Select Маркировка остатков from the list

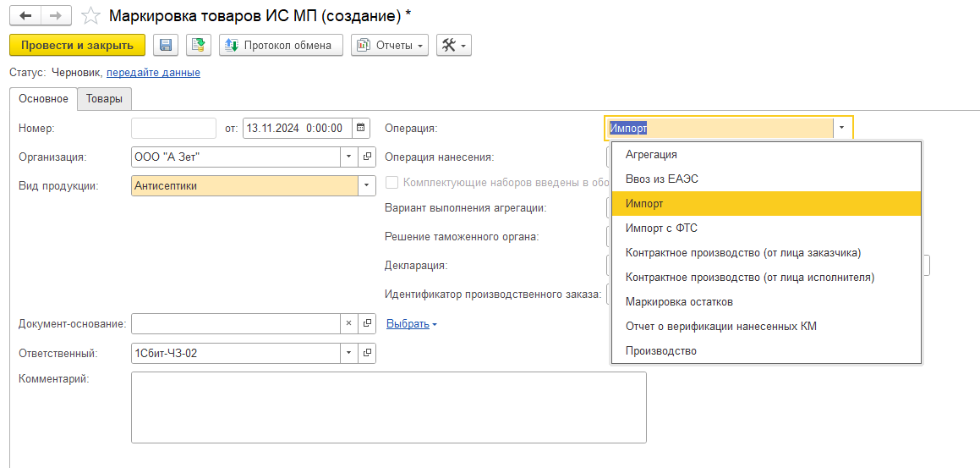[x=678, y=301]
